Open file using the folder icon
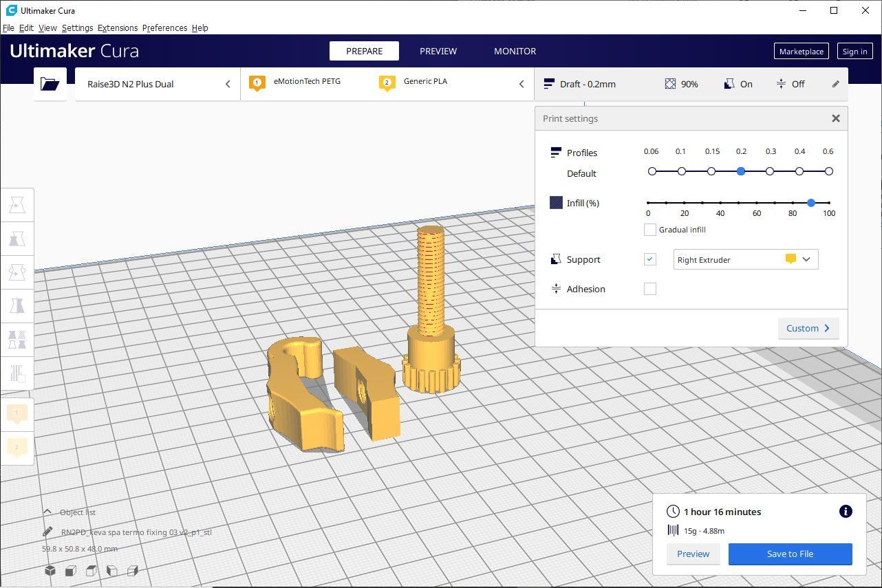This screenshot has width=882, height=588. [50, 84]
